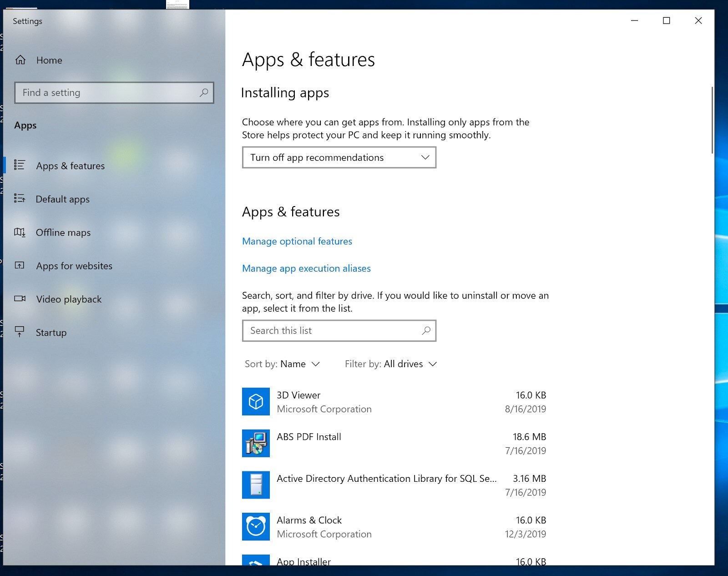The height and width of the screenshot is (576, 728).
Task: Open Default apps settings page
Action: coord(62,199)
